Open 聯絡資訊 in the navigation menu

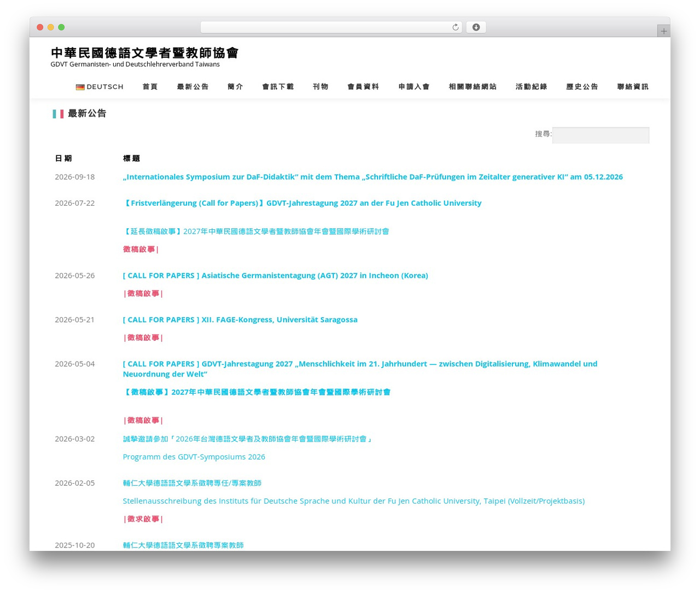pyautogui.click(x=633, y=87)
